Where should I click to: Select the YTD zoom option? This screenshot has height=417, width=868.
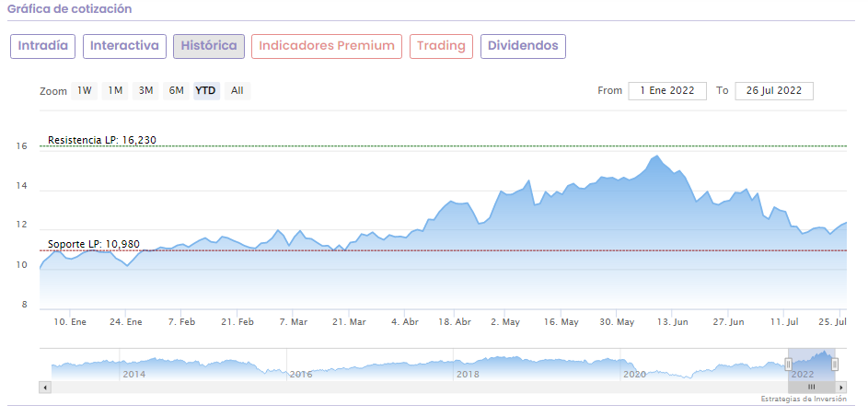tap(206, 90)
